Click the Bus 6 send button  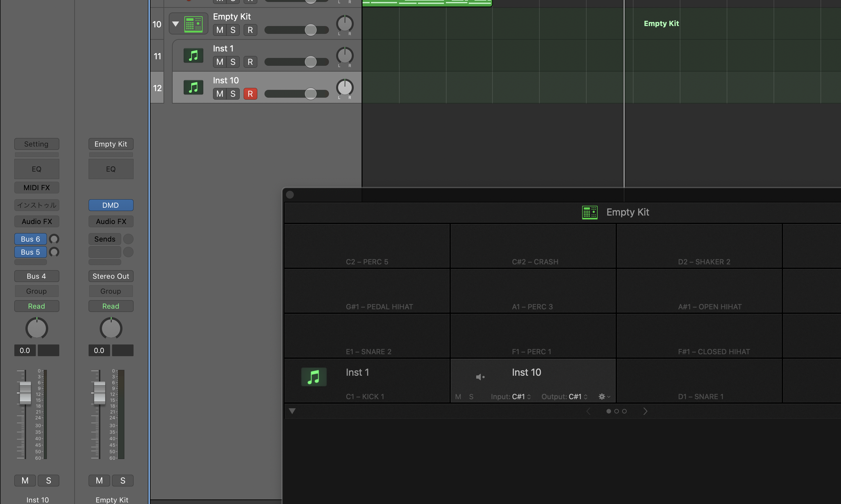pyautogui.click(x=30, y=239)
